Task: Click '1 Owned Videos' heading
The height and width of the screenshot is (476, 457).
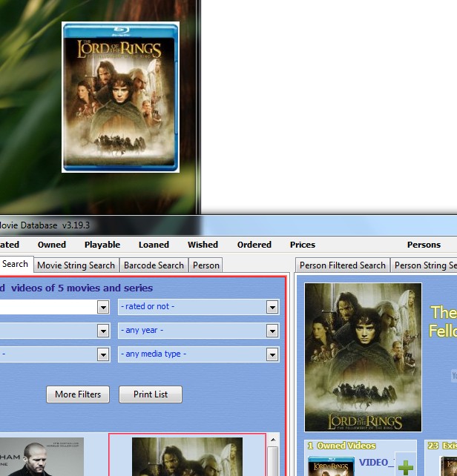Action: [x=341, y=446]
